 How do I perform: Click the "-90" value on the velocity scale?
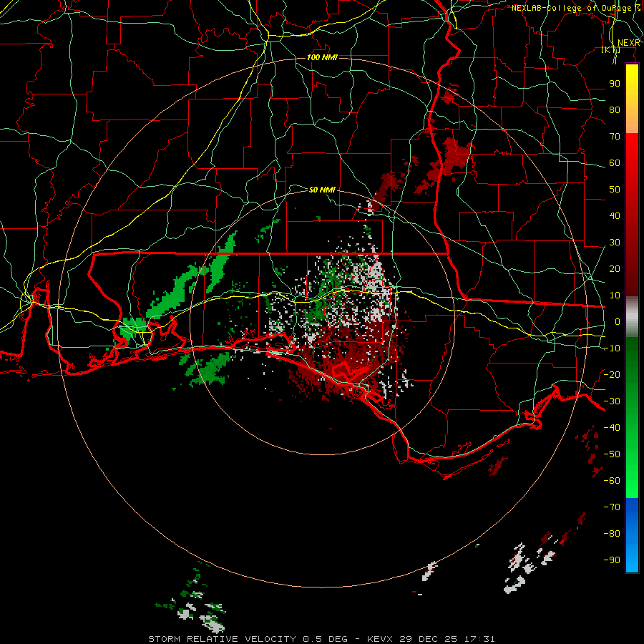point(612,560)
